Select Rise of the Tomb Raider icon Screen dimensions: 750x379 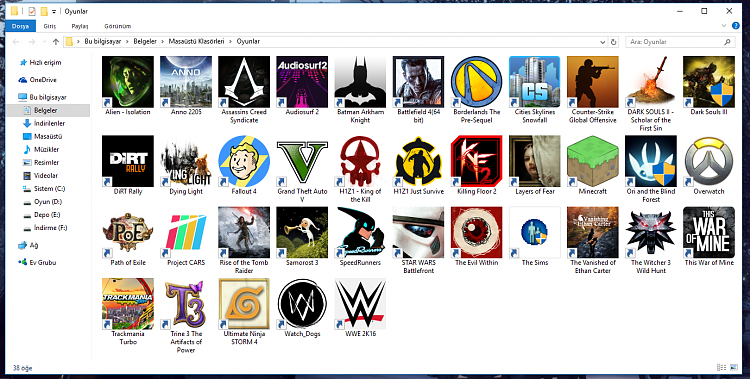coord(244,233)
